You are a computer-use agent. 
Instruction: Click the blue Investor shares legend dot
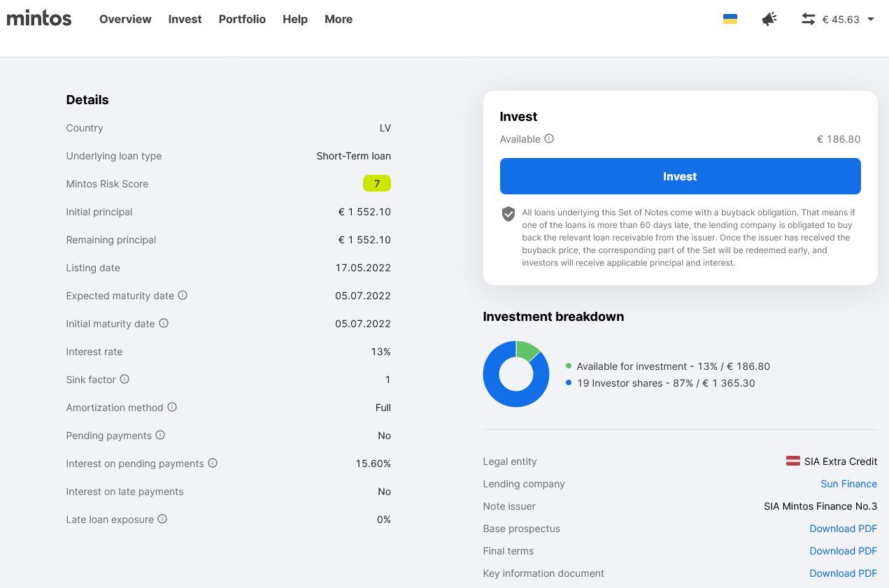(x=569, y=382)
